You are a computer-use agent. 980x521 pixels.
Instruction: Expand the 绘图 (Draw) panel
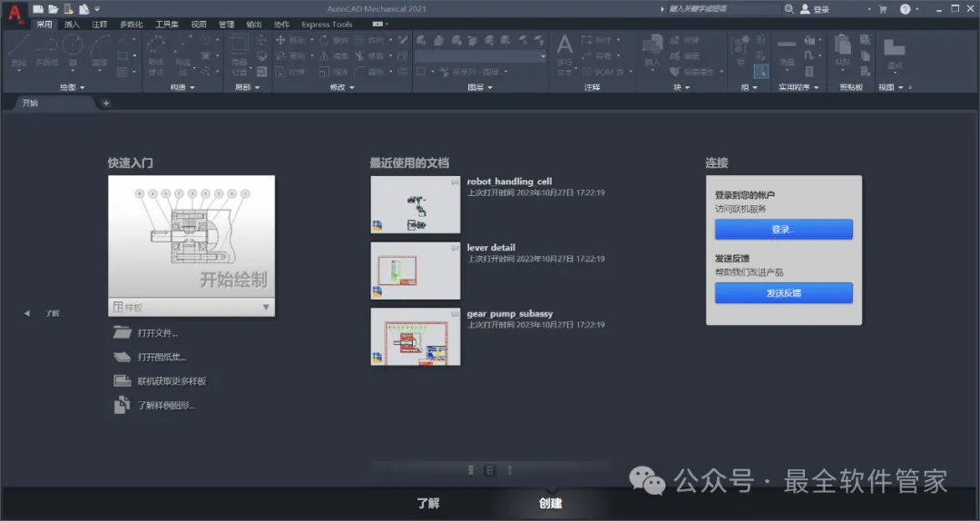pos(72,87)
